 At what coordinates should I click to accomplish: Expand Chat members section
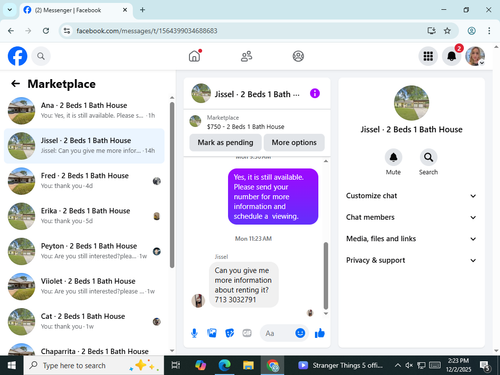(411, 217)
